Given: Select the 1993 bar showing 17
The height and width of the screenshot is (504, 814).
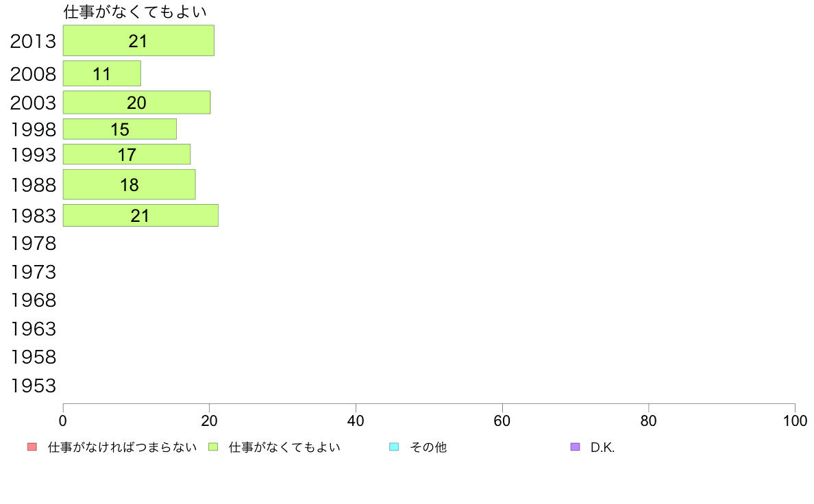Looking at the screenshot, I should pos(127,154).
